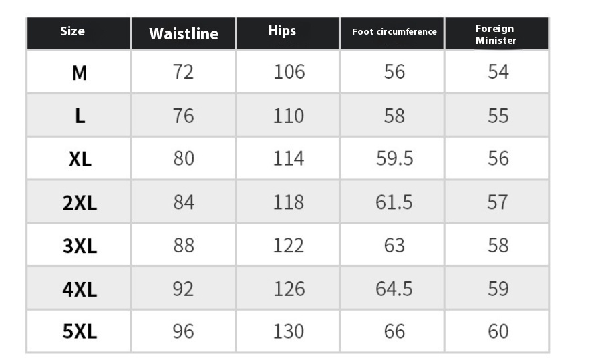Select the 4XL size row label
The height and width of the screenshot is (364, 612).
[x=80, y=289]
